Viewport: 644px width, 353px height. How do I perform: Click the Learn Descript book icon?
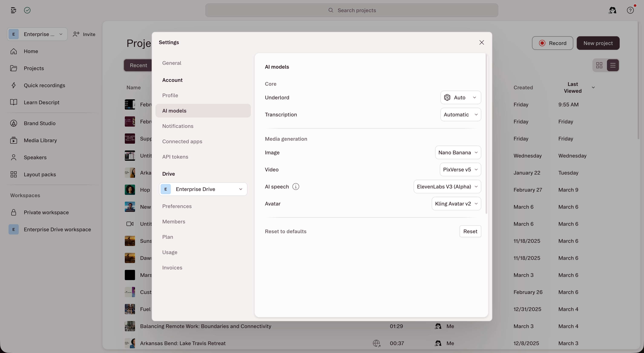pyautogui.click(x=14, y=102)
